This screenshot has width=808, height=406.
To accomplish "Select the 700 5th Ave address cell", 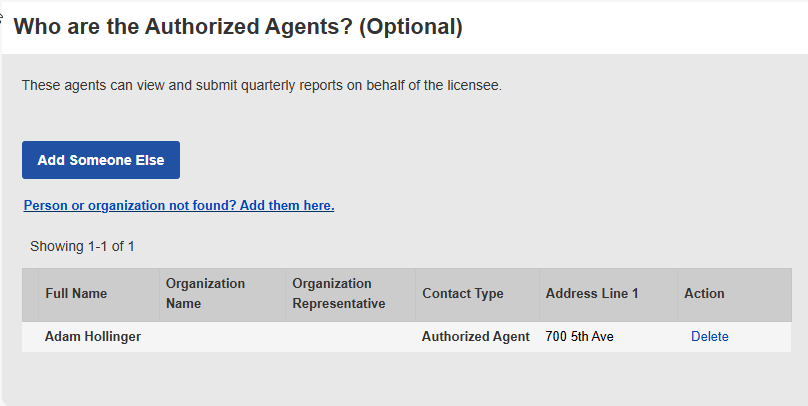I will pyautogui.click(x=580, y=337).
